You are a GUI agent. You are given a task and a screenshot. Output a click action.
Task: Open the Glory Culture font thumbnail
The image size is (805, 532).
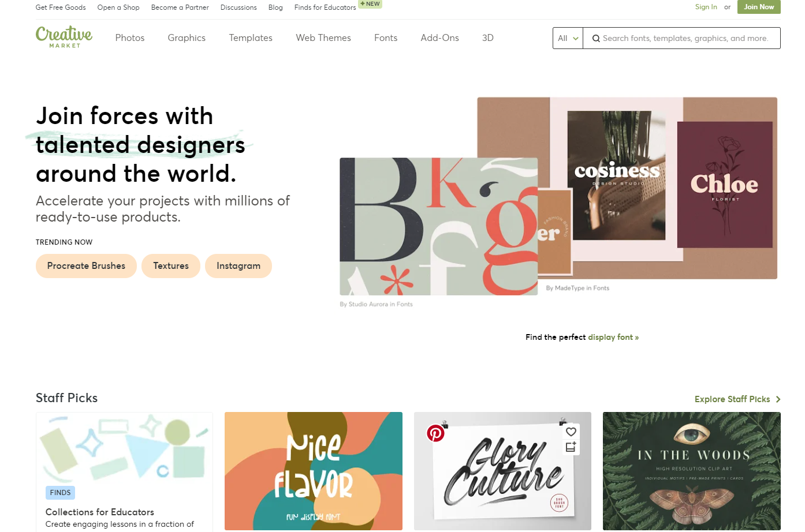click(502, 471)
